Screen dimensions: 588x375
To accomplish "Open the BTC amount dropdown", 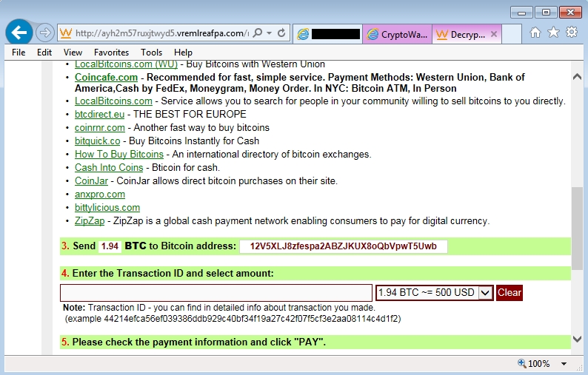I will pyautogui.click(x=486, y=292).
